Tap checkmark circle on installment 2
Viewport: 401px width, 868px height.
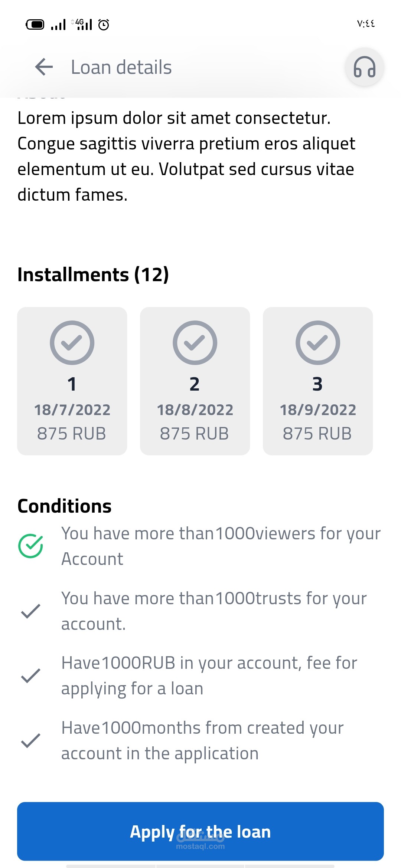click(x=195, y=343)
